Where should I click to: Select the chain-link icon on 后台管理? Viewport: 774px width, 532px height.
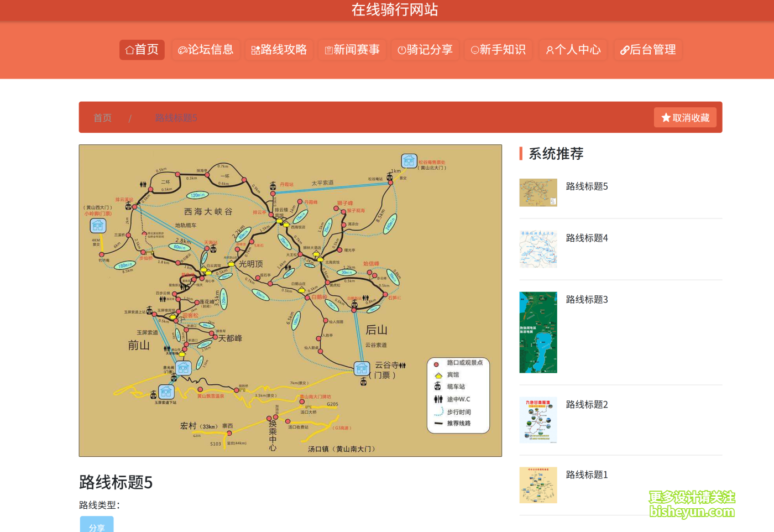[x=625, y=50]
